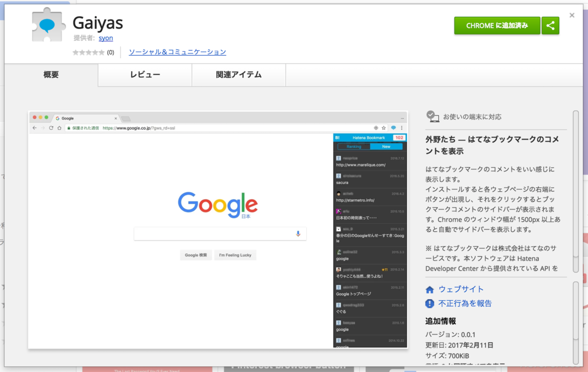Click the サイズ: 700KiB text
Image resolution: width=588 pixels, height=372 pixels.
[447, 355]
